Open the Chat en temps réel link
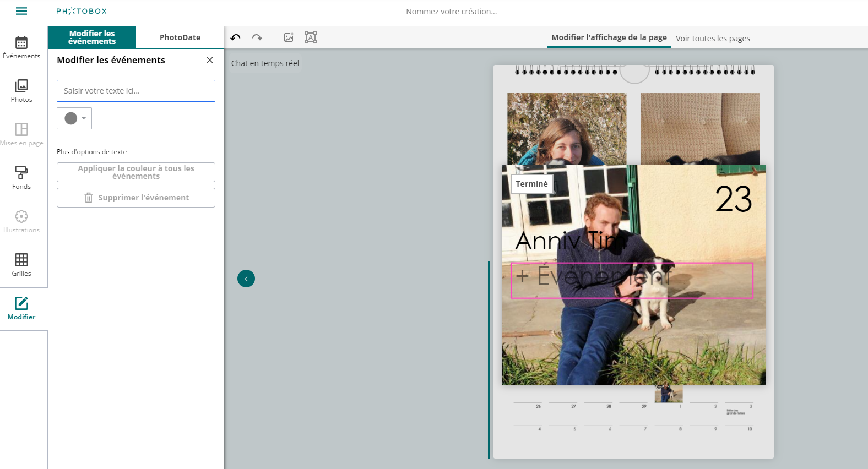This screenshot has height=469, width=868. [x=265, y=63]
